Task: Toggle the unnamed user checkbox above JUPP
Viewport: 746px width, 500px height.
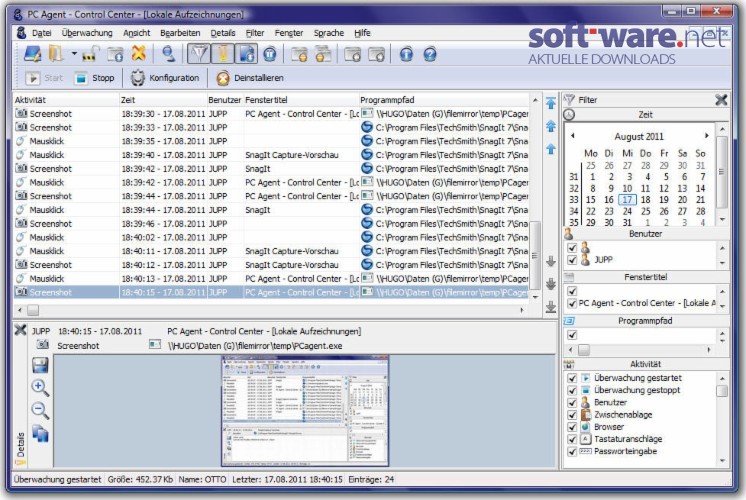Action: pos(572,248)
